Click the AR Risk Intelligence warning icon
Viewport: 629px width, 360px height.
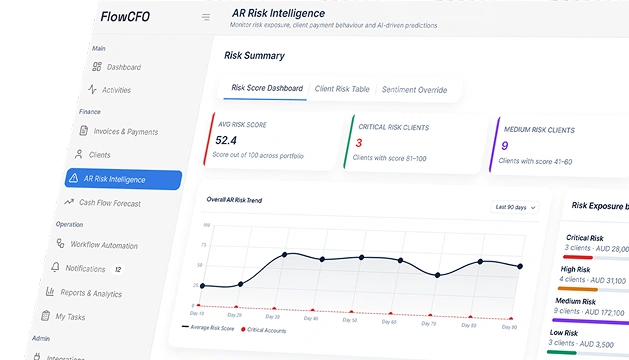[73, 178]
